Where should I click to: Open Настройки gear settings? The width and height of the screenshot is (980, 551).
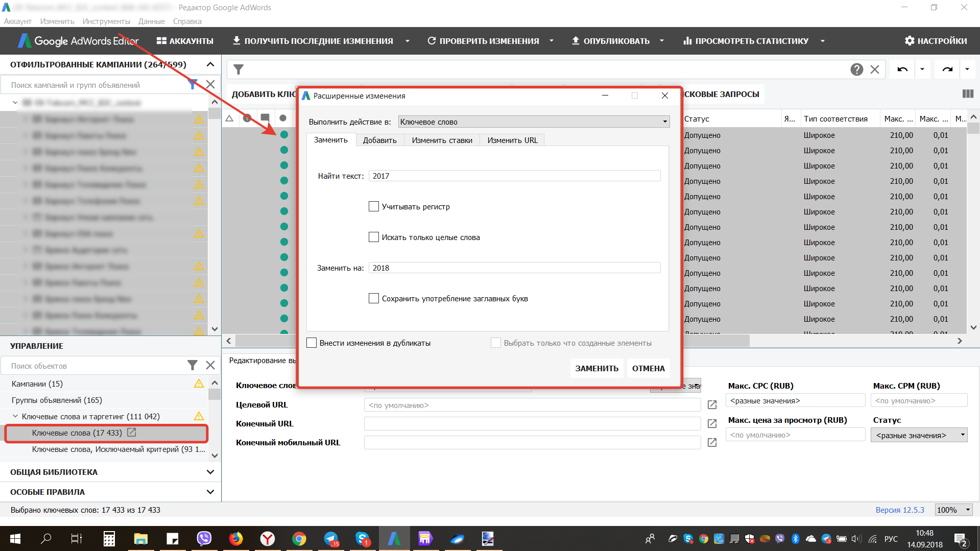pos(936,41)
